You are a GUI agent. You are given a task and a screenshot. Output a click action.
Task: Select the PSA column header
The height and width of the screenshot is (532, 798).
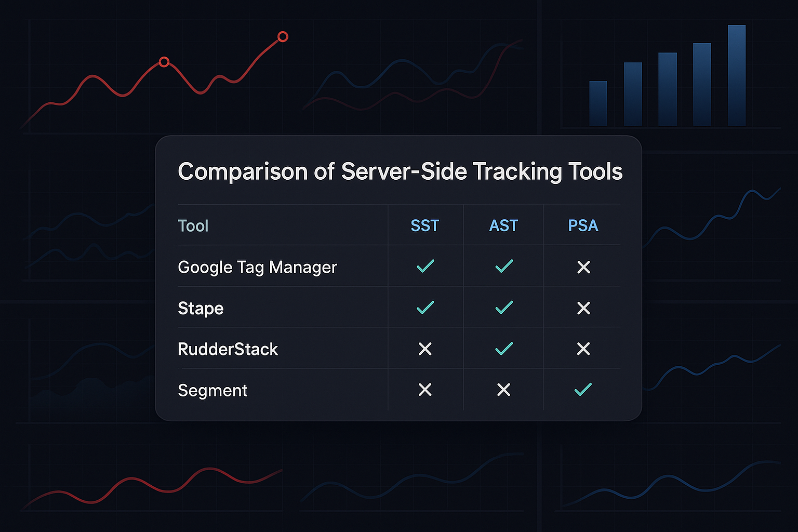pos(583,225)
